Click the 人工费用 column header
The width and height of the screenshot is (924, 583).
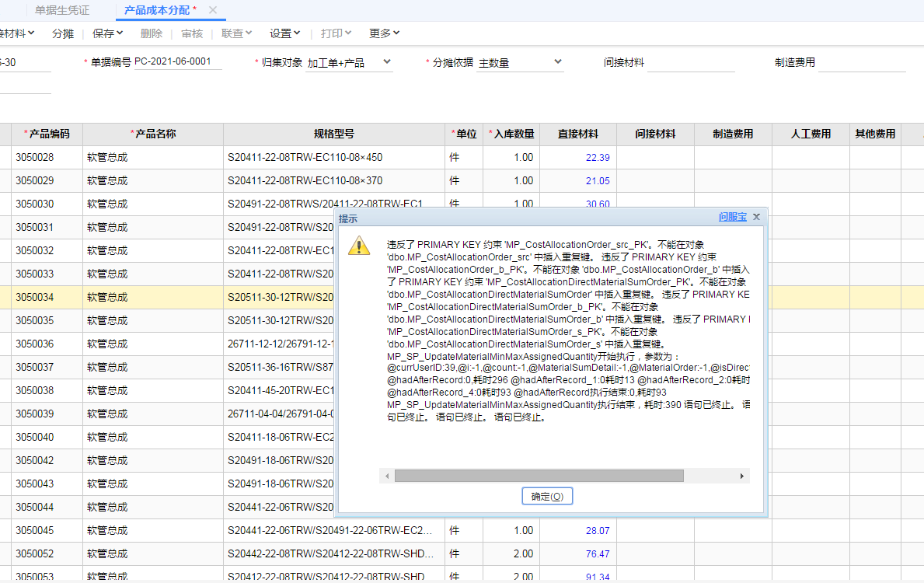click(x=811, y=134)
